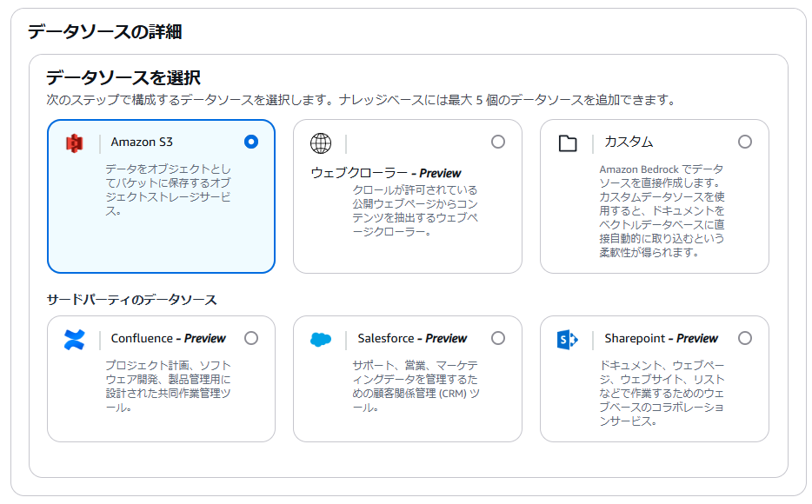Click the 'カスタム' card title
This screenshot has width=812, height=504.
(x=629, y=142)
